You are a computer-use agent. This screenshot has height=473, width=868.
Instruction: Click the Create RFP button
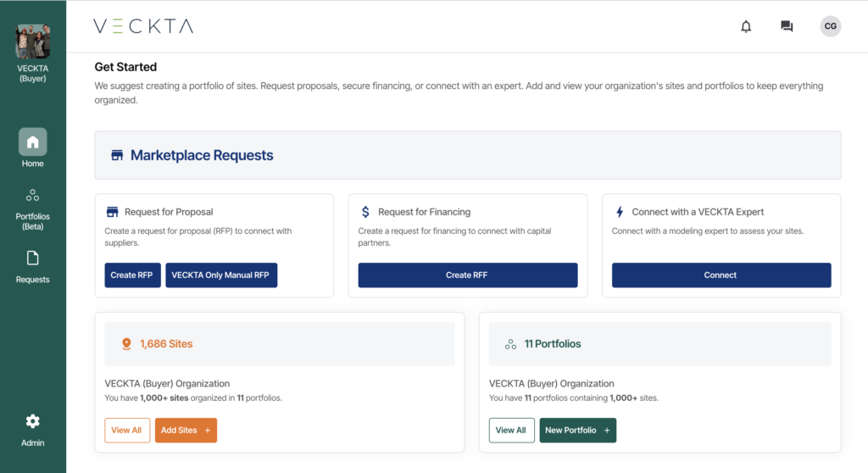coord(132,275)
